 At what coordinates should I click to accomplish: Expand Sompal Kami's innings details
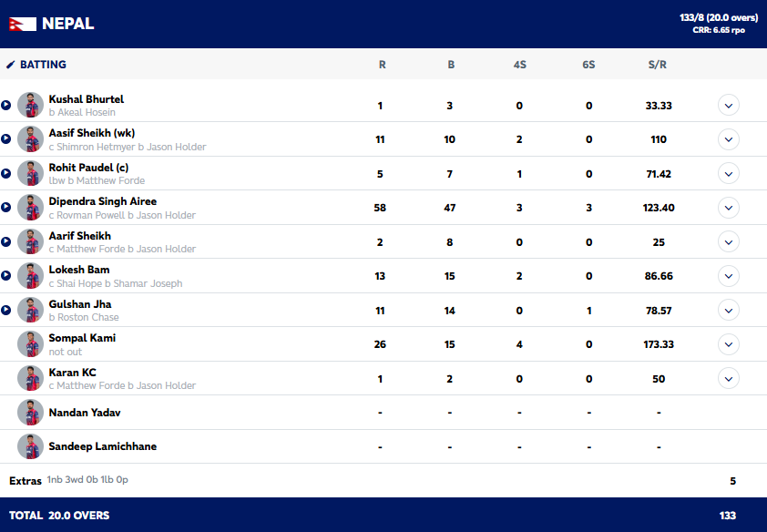(728, 344)
